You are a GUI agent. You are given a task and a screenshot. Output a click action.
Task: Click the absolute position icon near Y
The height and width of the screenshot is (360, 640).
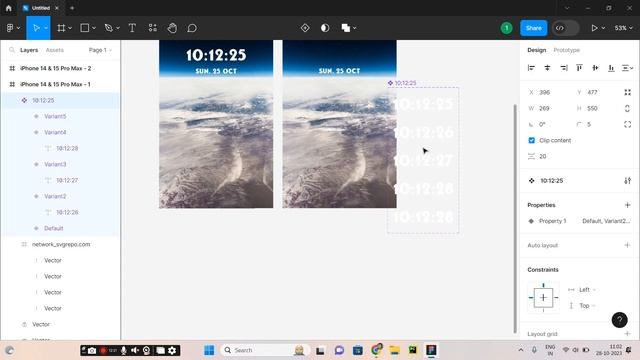[x=627, y=92]
